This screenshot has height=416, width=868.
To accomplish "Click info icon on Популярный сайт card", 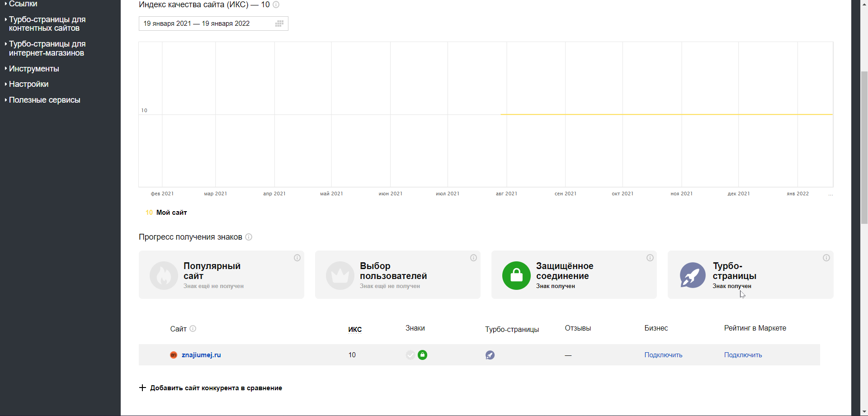I will click(x=297, y=258).
